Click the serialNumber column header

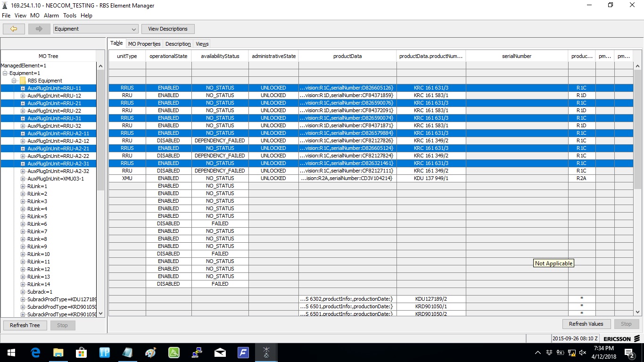(517, 56)
